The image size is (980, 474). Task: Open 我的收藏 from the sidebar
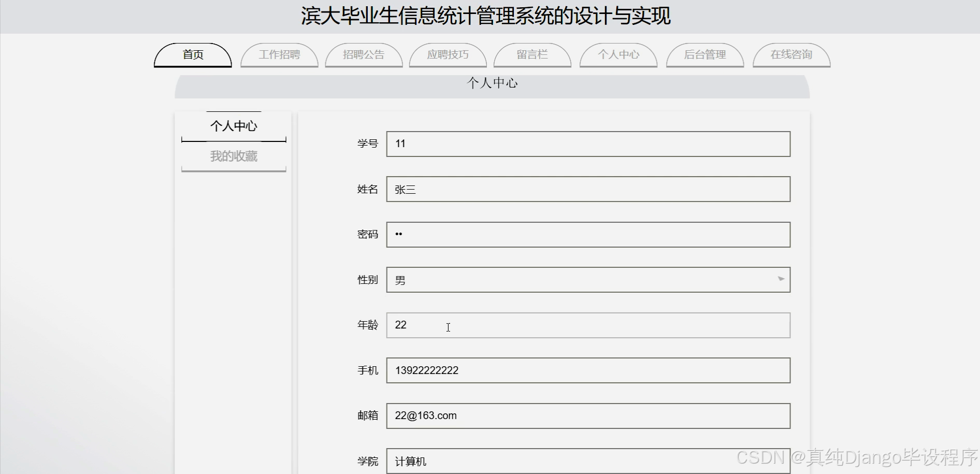[234, 156]
